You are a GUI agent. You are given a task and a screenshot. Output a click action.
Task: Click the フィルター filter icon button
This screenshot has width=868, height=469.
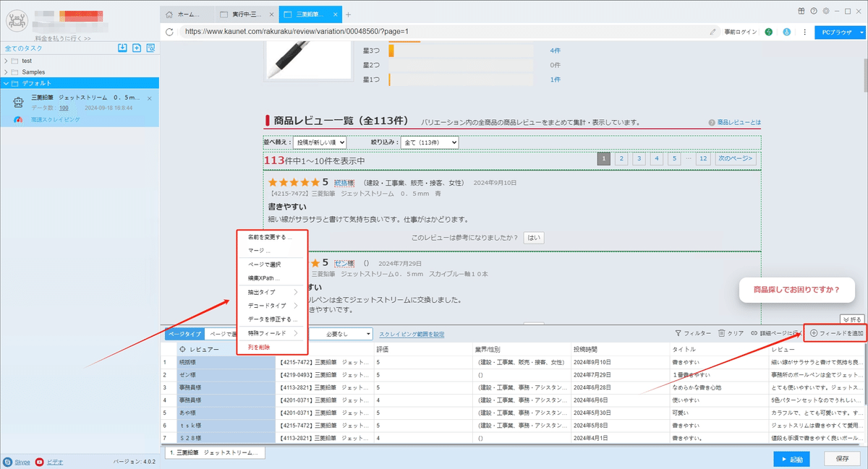click(692, 333)
